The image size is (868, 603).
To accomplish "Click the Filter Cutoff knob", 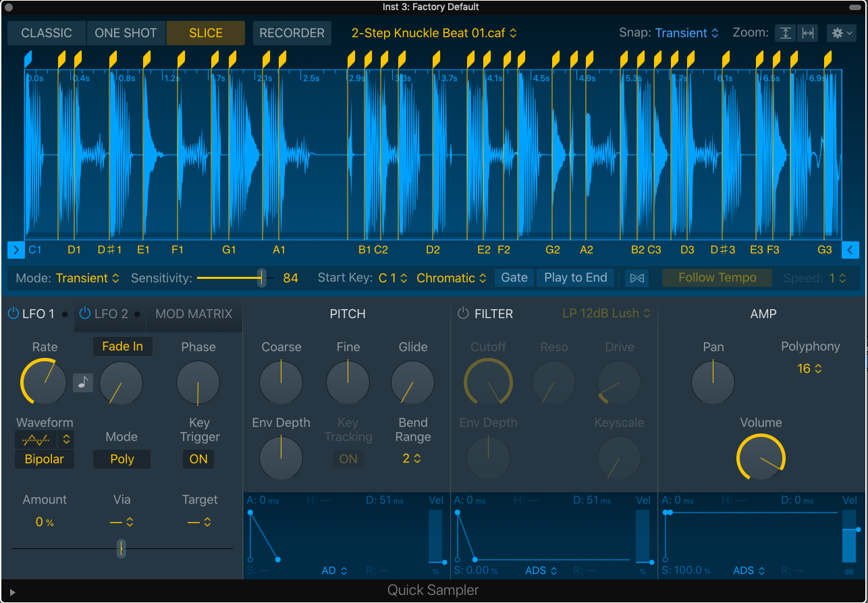I will (489, 382).
